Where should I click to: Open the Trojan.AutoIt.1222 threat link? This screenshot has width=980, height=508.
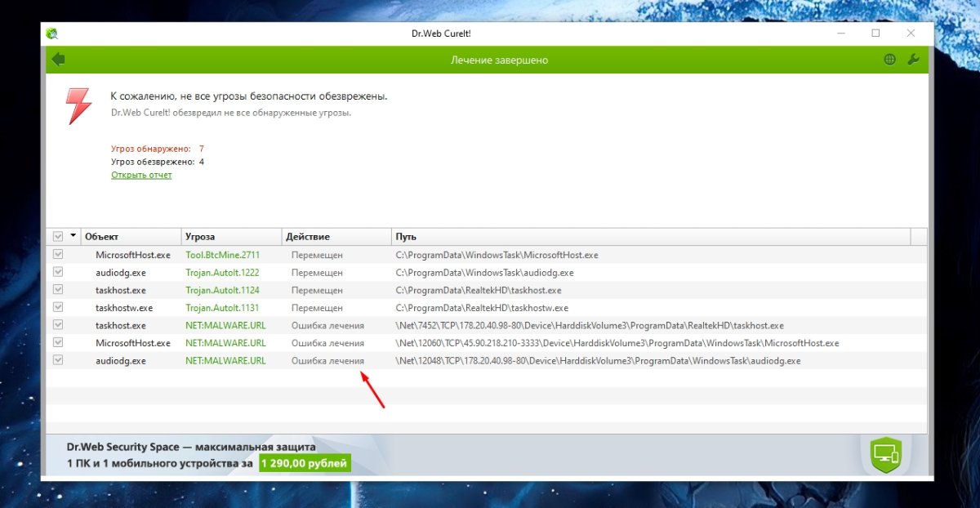pos(222,273)
